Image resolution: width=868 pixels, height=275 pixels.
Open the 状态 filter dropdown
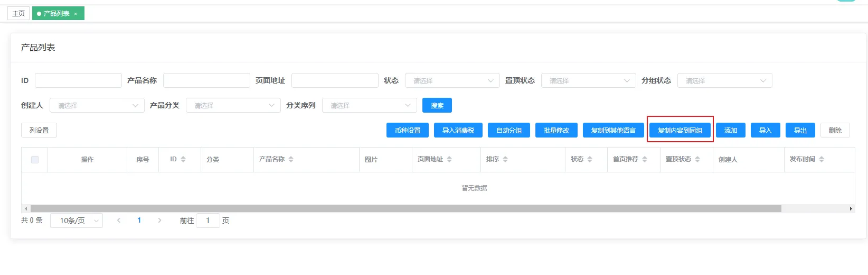click(x=452, y=81)
